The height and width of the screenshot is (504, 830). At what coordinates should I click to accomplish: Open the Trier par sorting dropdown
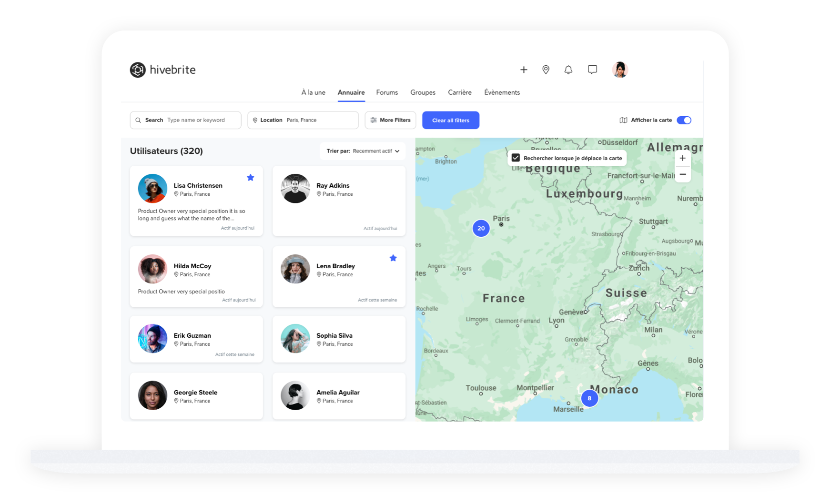coord(363,151)
